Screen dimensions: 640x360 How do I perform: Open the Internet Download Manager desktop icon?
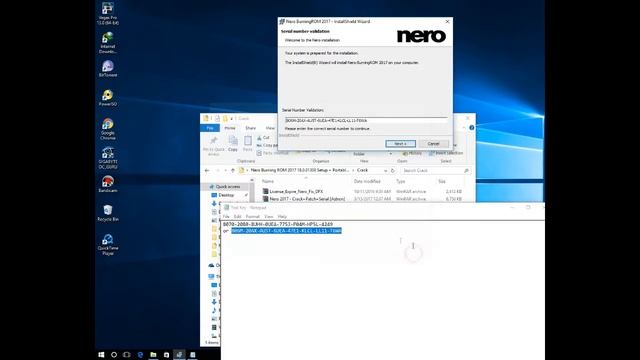pos(108,42)
